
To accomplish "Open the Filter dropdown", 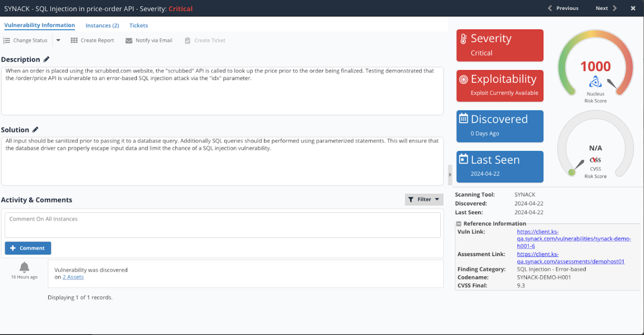I will (x=438, y=199).
